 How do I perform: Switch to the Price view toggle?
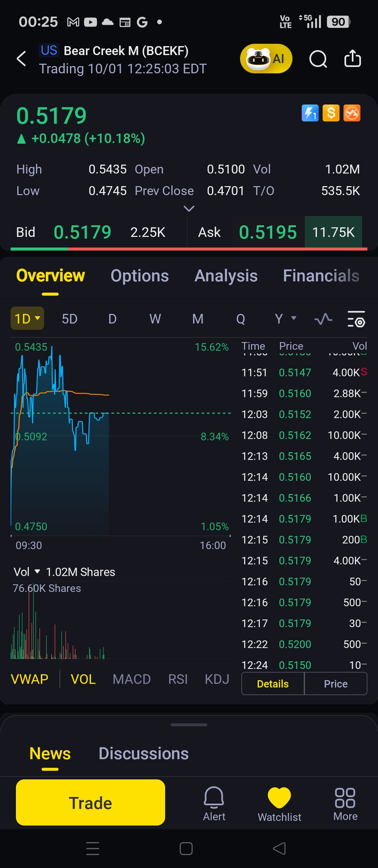click(x=335, y=683)
